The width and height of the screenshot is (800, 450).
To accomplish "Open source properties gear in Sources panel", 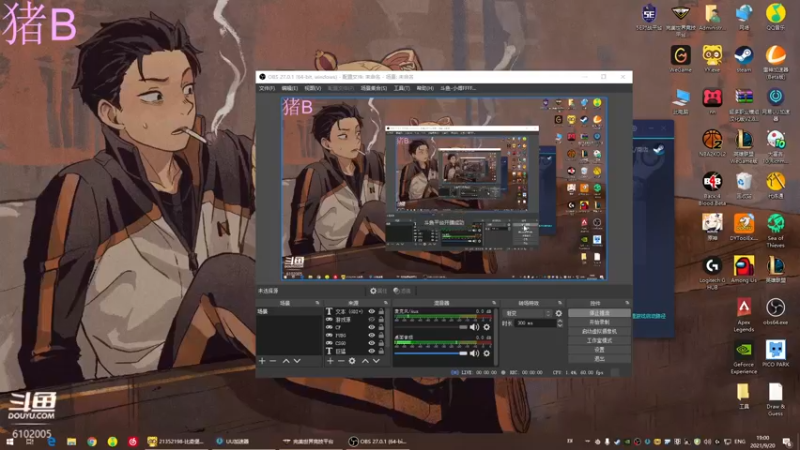I will [352, 361].
